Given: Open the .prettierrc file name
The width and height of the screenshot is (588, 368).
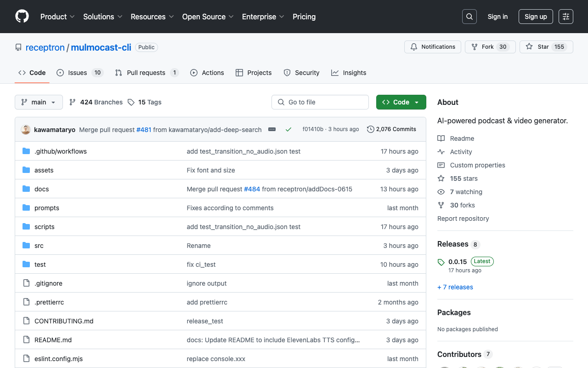Looking at the screenshot, I should [x=49, y=302].
